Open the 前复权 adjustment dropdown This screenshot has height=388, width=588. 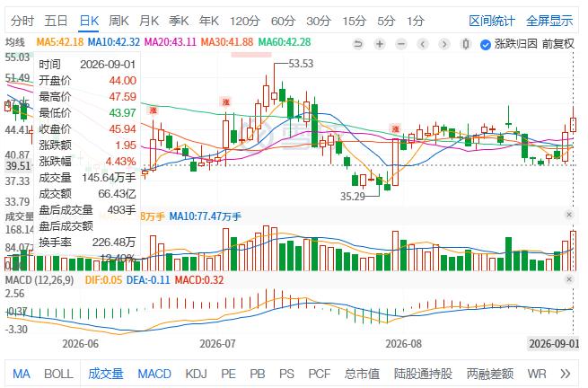[558, 44]
